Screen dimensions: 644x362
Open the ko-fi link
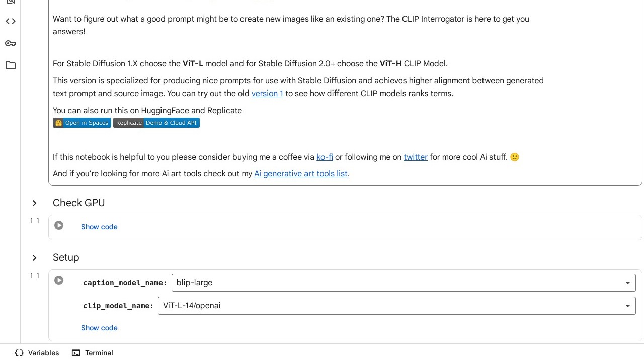click(x=325, y=157)
